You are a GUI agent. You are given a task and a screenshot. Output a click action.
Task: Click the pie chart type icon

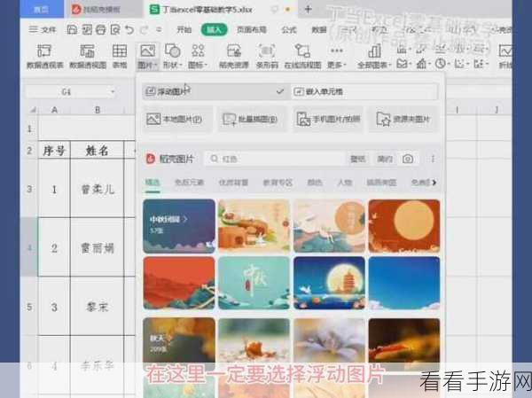(x=441, y=64)
